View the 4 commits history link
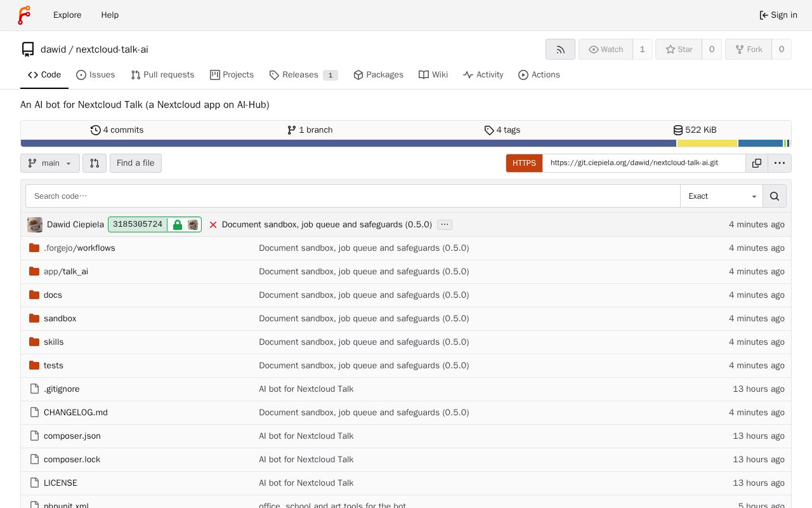Viewport: 812px width, 508px height. 117,130
